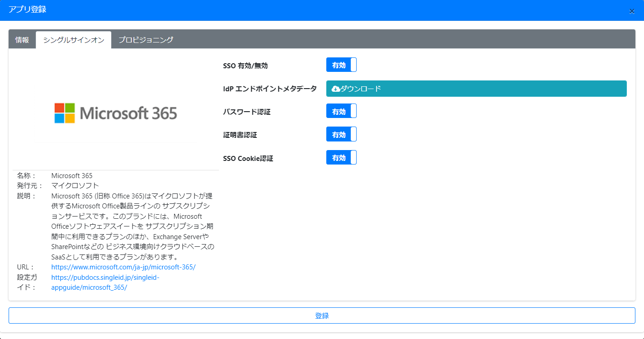Click the 説明 description paragraph
Viewport: 644px width, 339px height.
(133, 226)
